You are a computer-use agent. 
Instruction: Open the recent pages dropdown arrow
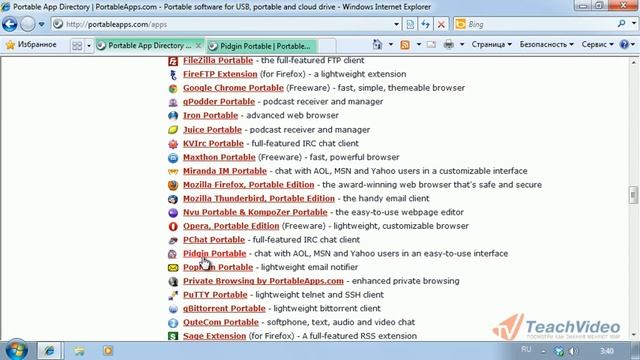[x=41, y=24]
